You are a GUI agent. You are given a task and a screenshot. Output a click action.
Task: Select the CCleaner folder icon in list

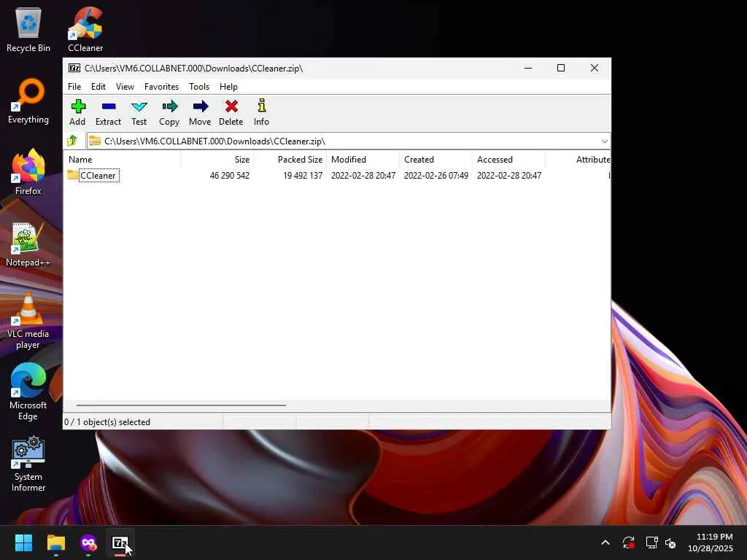[72, 175]
